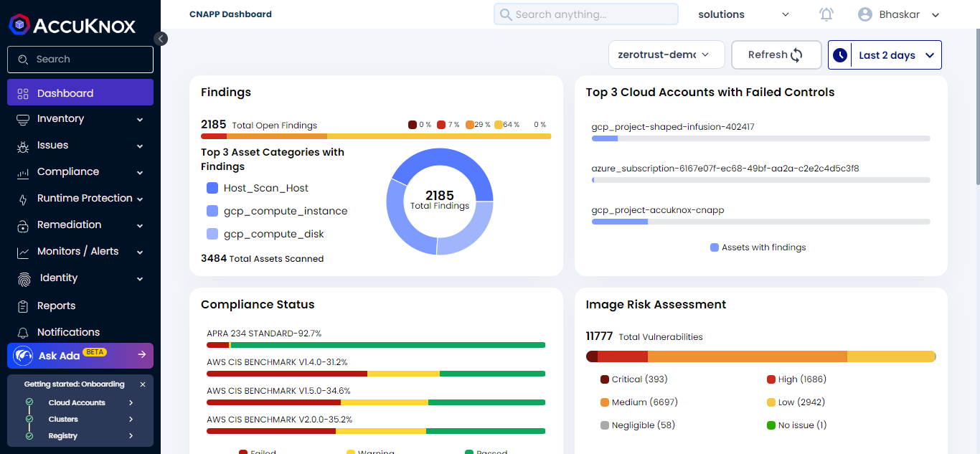Click the Runtime Protection lightning icon
Image resolution: width=980 pixels, height=454 pixels.
click(23, 199)
